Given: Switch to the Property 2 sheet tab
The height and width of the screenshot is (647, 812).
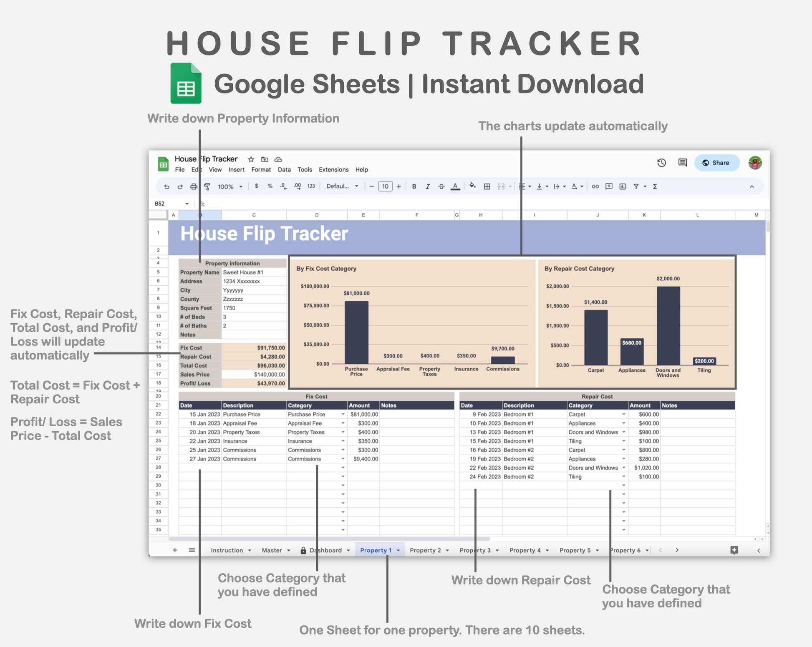Looking at the screenshot, I should pos(425,550).
